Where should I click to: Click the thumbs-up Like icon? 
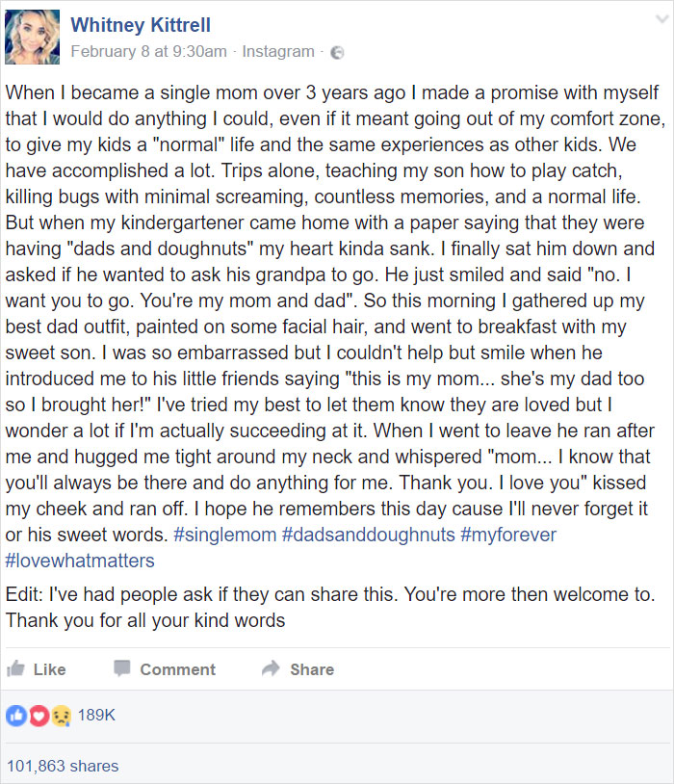tap(15, 668)
